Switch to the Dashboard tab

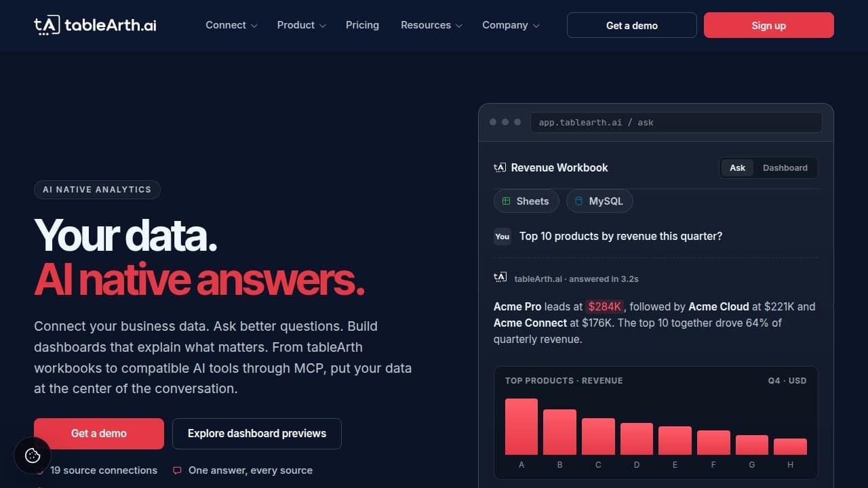[x=785, y=168]
